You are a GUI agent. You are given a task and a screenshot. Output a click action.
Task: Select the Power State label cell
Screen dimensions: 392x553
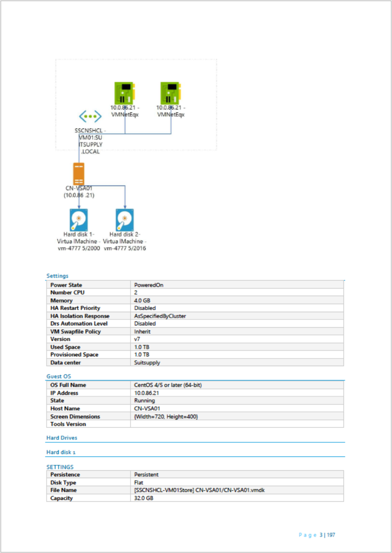pyautogui.click(x=89, y=285)
